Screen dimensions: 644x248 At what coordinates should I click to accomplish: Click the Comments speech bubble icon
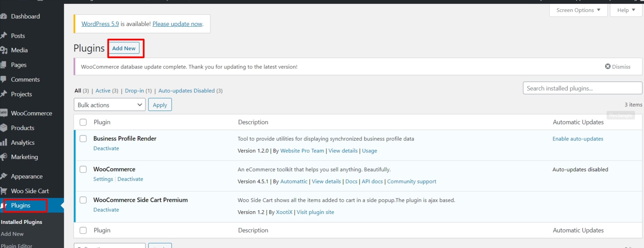point(4,79)
